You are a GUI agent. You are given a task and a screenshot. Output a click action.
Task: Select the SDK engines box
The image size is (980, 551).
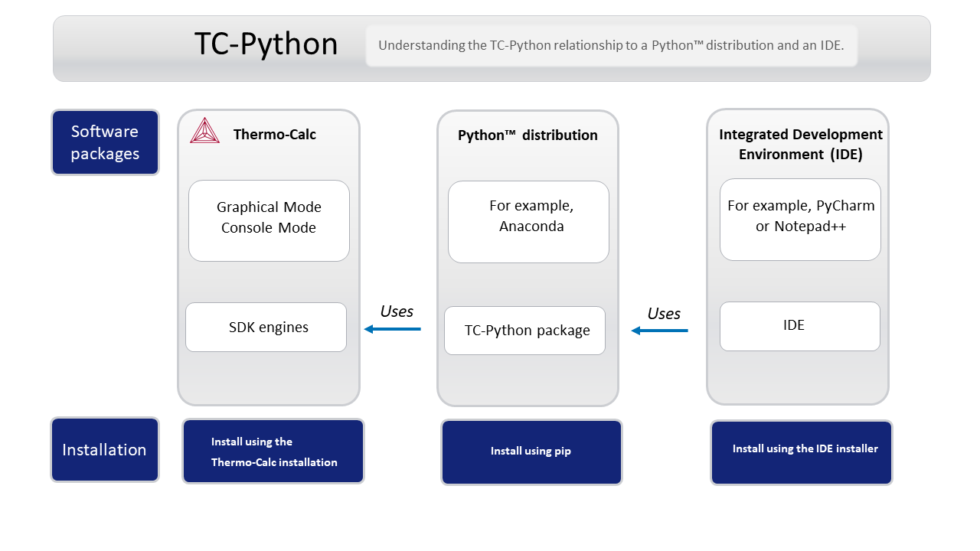pos(266,328)
